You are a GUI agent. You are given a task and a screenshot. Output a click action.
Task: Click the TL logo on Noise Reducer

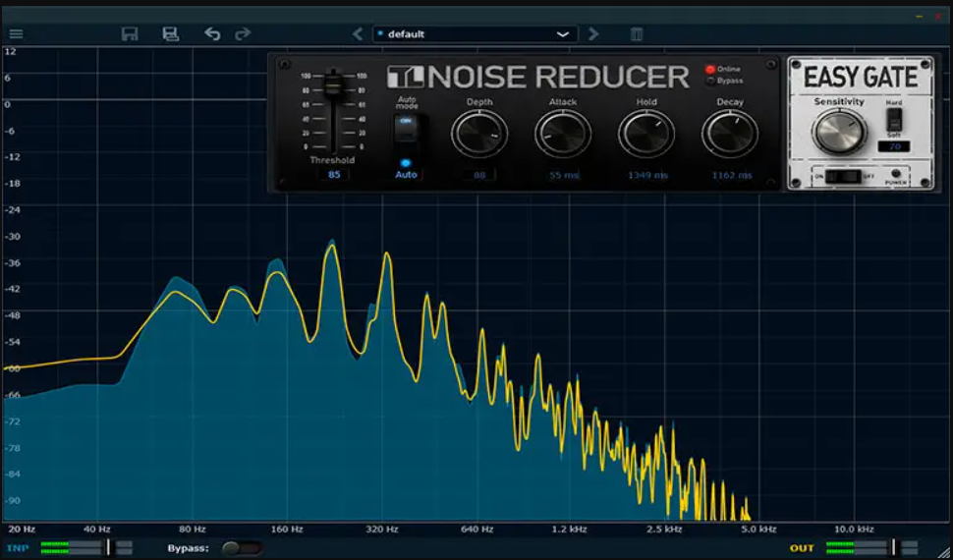pyautogui.click(x=407, y=78)
